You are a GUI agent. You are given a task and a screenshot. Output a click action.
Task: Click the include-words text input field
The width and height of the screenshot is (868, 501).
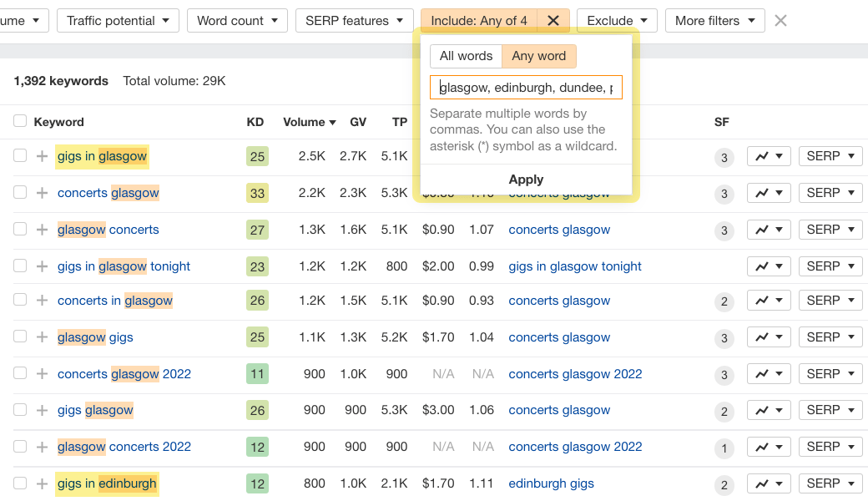[x=526, y=87]
